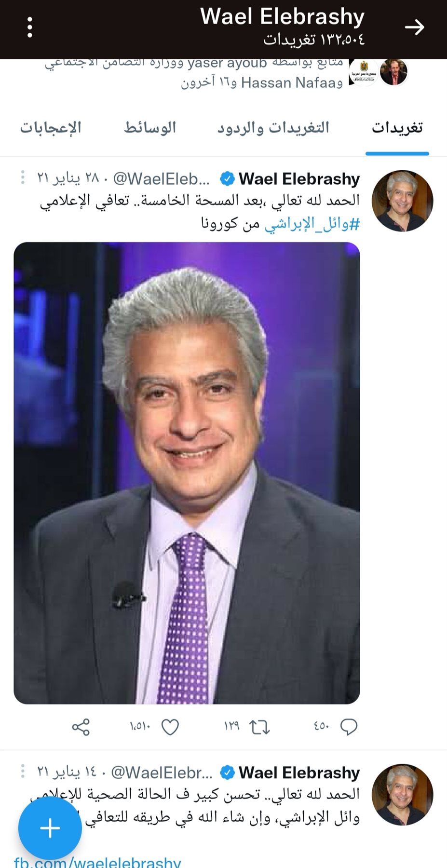Open the three-dot overflow menu in header
This screenshot has width=447, height=868.
30,27
